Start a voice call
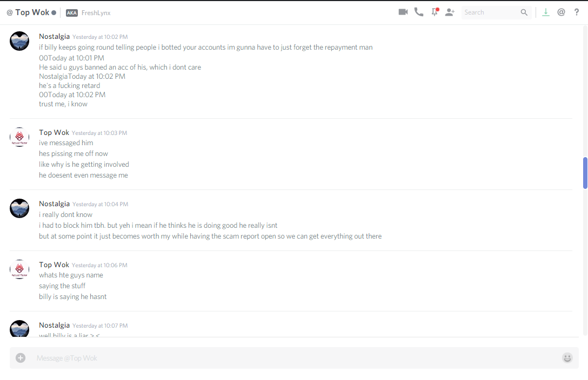 (419, 12)
